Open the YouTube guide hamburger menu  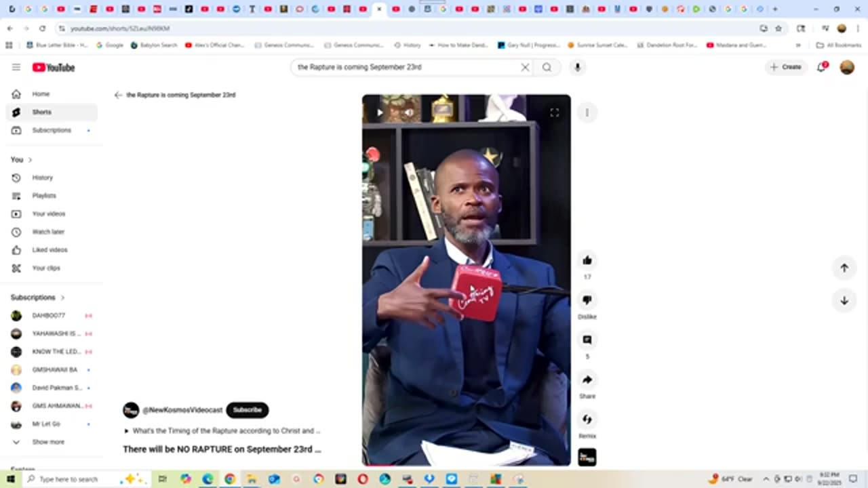[x=16, y=67]
